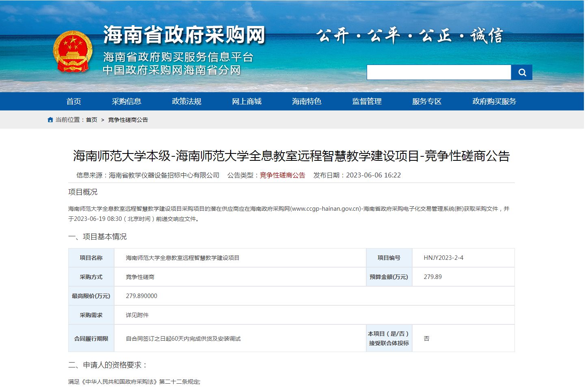Click the 项目编号 label cell
Image resolution: width=588 pixels, height=391 pixels.
click(389, 258)
